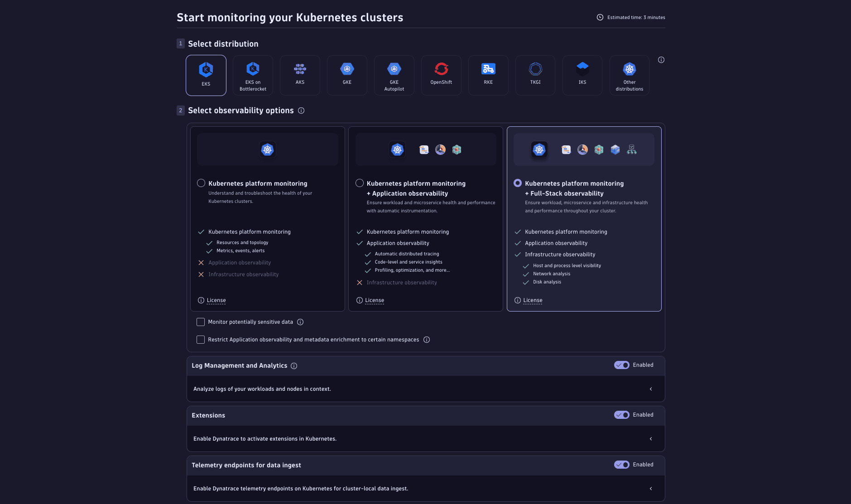Collapse the Telemetry endpoints description panel
This screenshot has width=851, height=504.
click(651, 489)
